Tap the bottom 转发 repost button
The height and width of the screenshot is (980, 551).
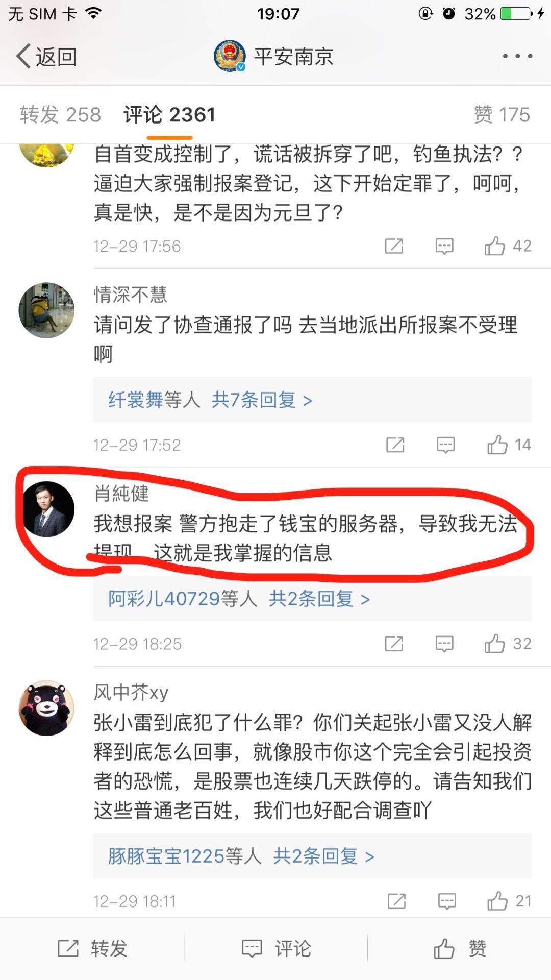pyautogui.click(x=92, y=948)
